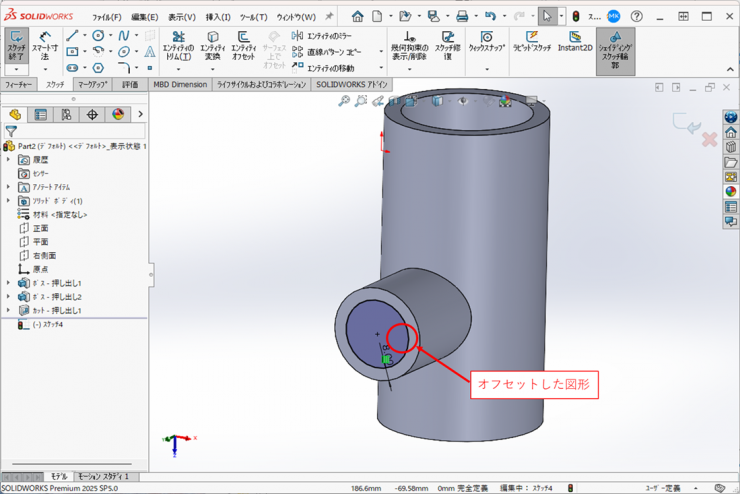Open the DisplayManager color wheel tab

[118, 115]
